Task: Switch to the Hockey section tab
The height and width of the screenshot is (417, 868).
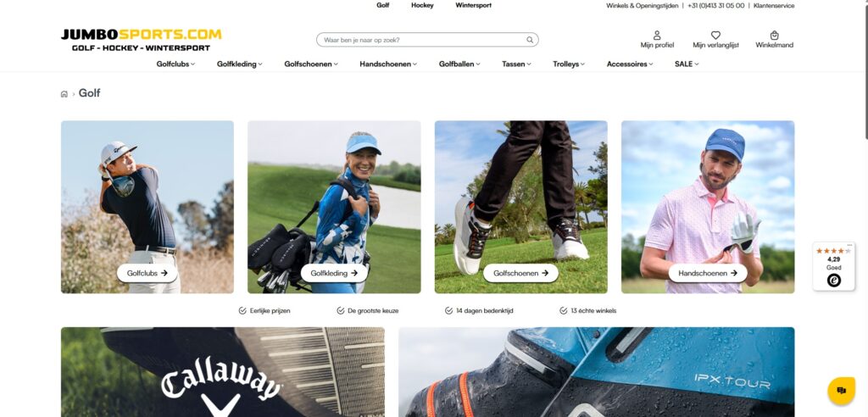Action: click(x=422, y=6)
